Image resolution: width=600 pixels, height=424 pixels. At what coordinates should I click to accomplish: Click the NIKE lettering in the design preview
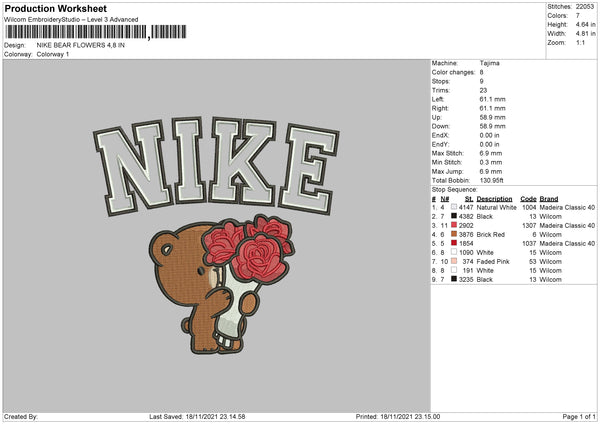click(x=216, y=166)
